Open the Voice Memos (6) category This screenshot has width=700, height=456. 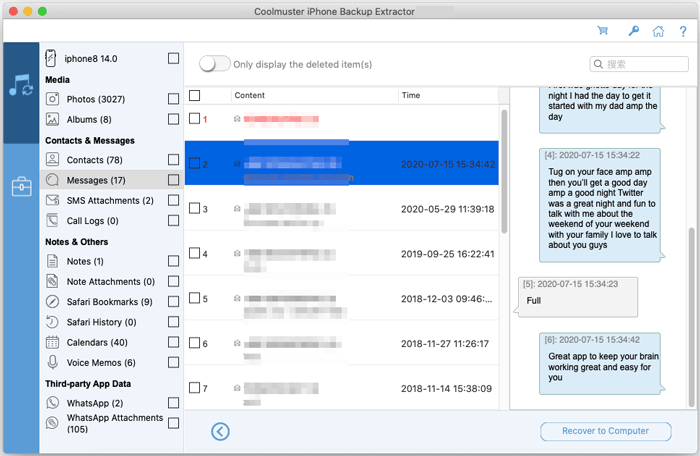pos(101,363)
